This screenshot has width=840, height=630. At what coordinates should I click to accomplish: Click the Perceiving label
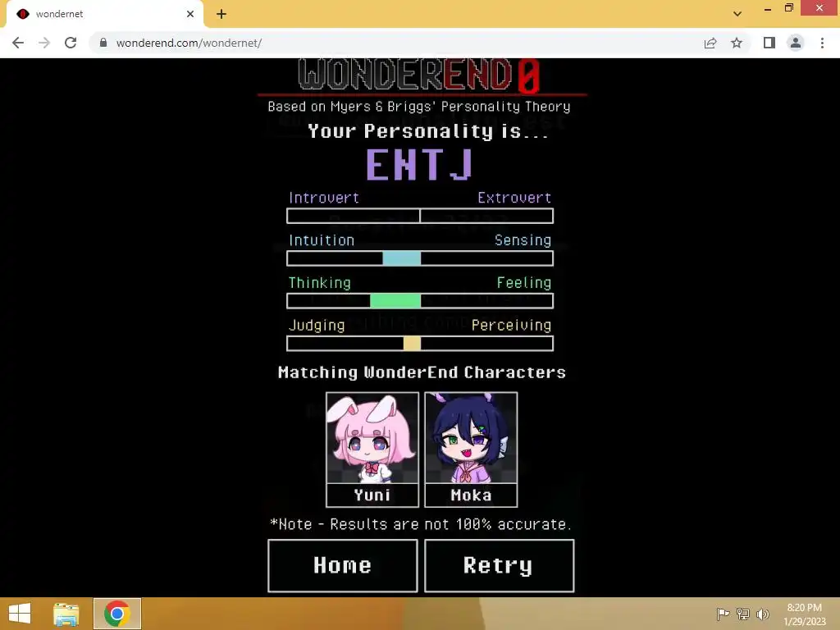511,325
